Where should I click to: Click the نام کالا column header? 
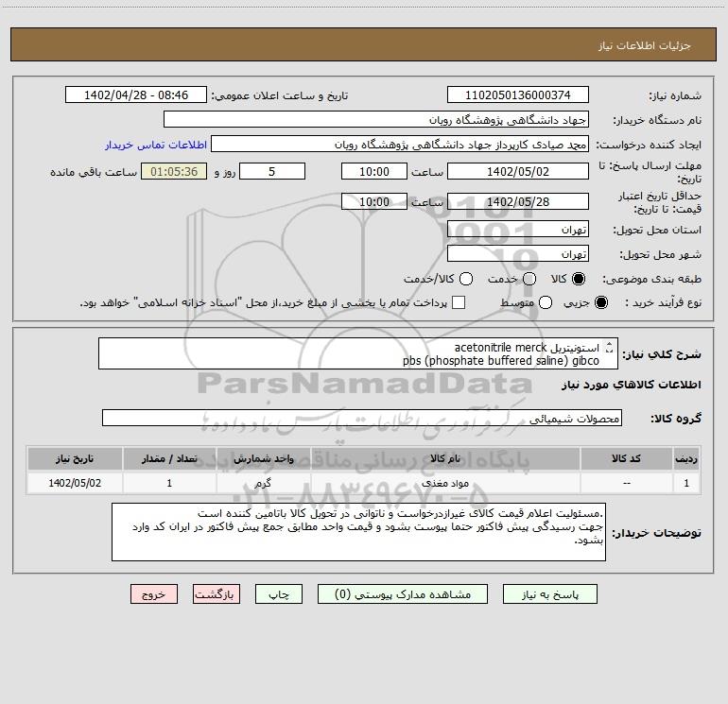click(445, 458)
